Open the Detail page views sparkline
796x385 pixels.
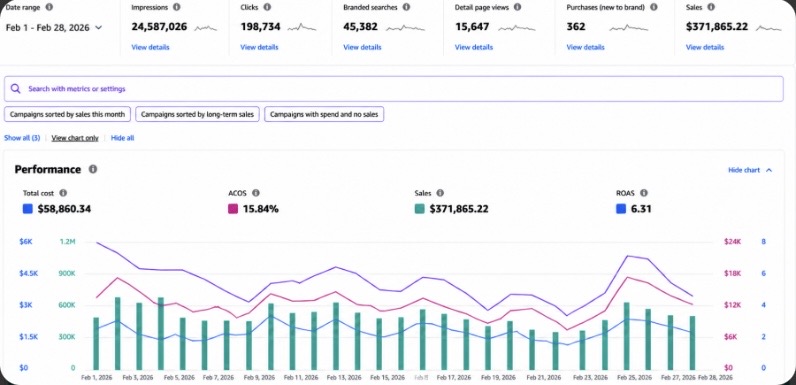click(x=517, y=27)
